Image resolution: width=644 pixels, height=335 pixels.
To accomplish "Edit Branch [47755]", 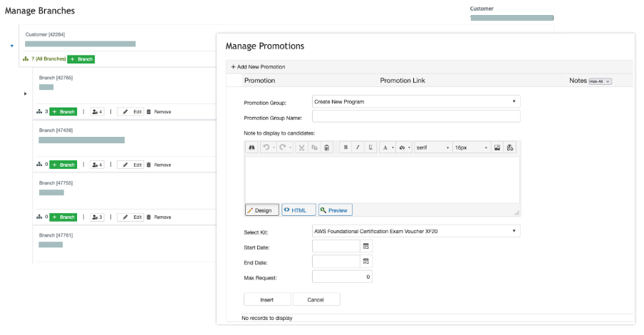I will (131, 217).
